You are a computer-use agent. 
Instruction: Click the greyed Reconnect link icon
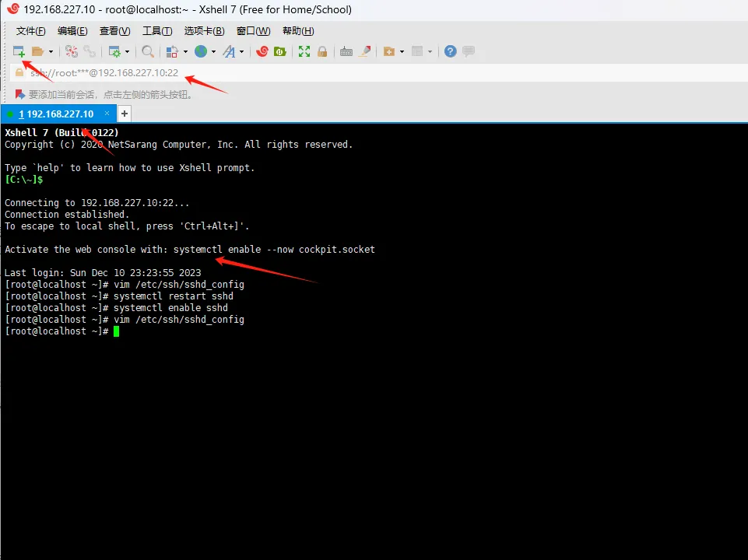coord(90,51)
